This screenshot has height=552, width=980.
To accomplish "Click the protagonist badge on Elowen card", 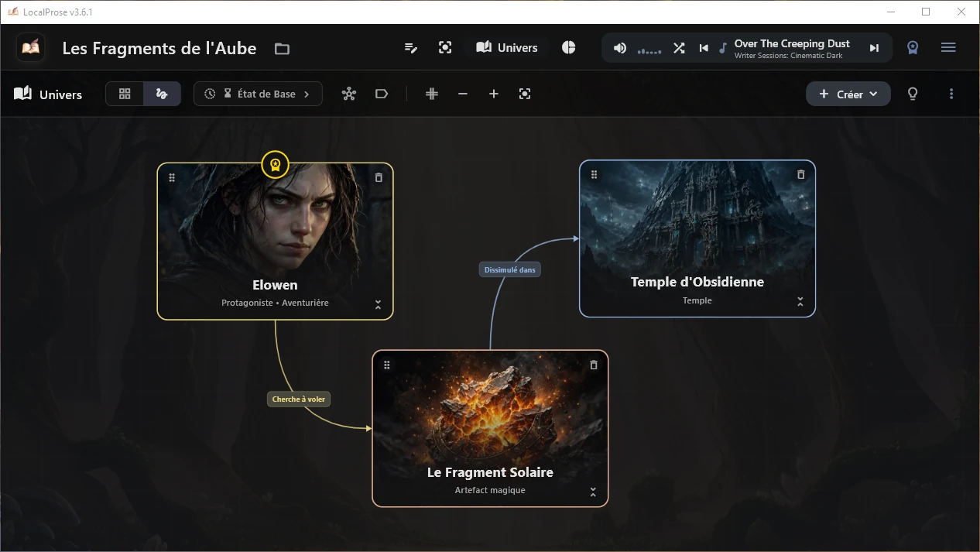I will click(x=275, y=164).
